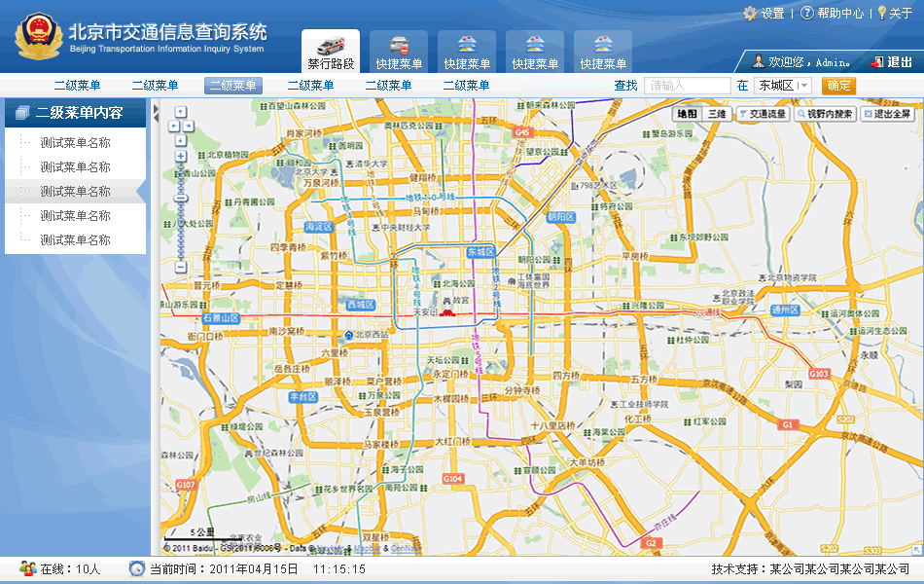This screenshot has height=584, width=924.
Task: Click the 请输入 search input field
Action: pos(687,86)
